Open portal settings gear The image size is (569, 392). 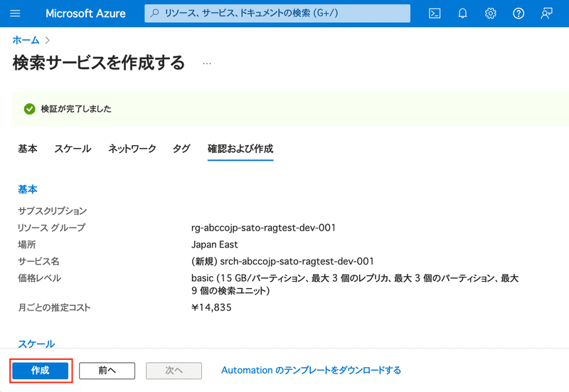[490, 14]
